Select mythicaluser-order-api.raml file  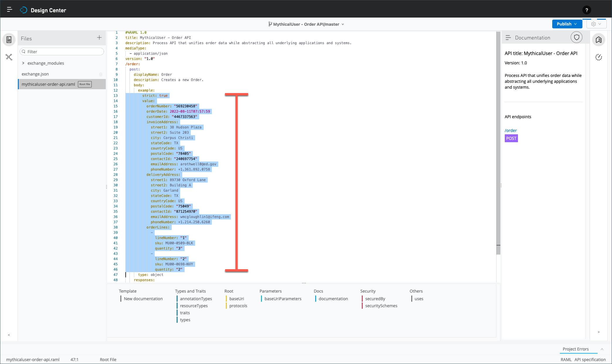pyautogui.click(x=48, y=84)
